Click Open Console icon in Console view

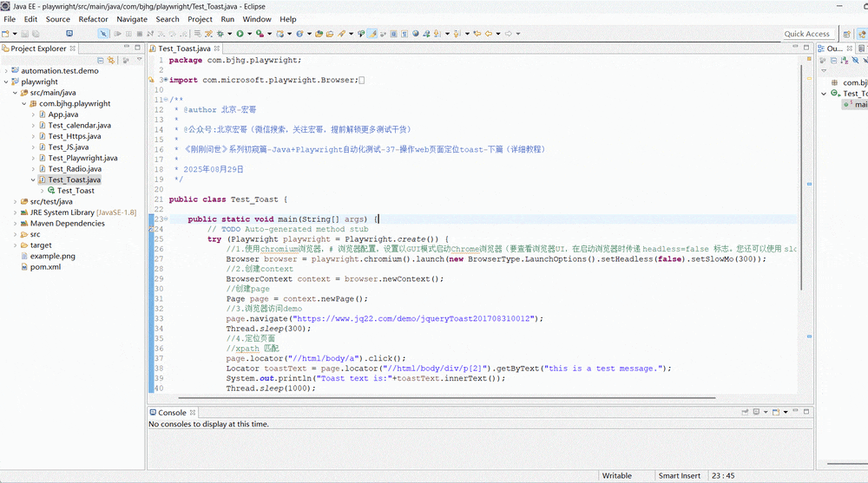click(x=775, y=412)
